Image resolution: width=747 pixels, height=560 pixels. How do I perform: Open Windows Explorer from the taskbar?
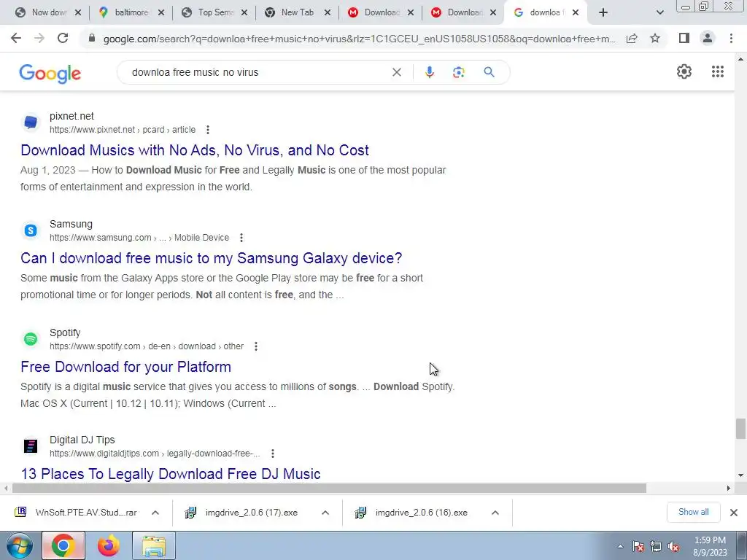point(154,545)
